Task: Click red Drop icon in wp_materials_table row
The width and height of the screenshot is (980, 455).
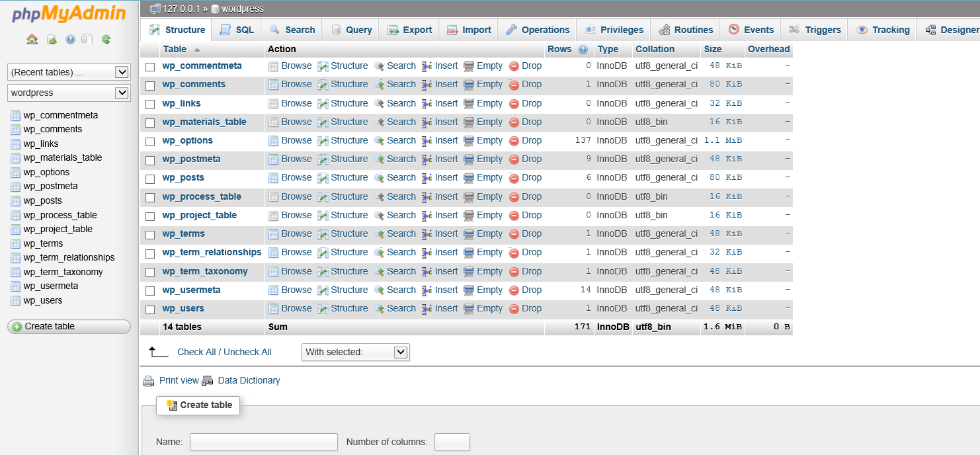Action: [x=514, y=122]
